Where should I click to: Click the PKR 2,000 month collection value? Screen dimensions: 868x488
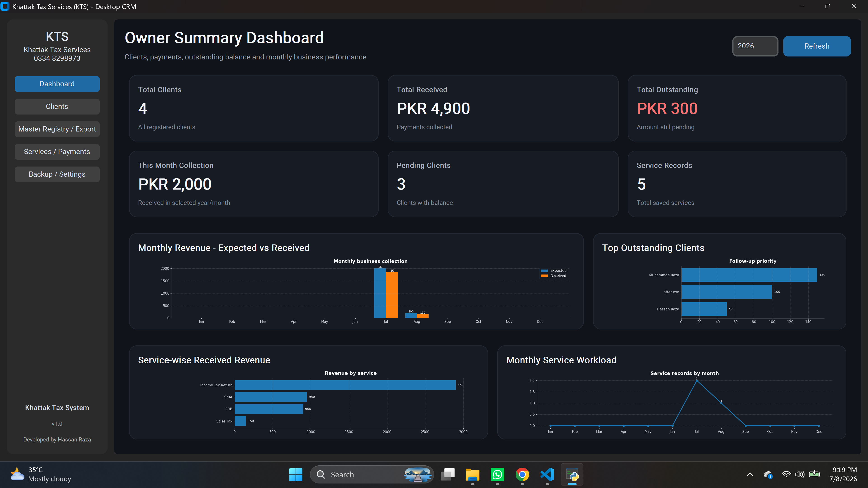coord(175,184)
